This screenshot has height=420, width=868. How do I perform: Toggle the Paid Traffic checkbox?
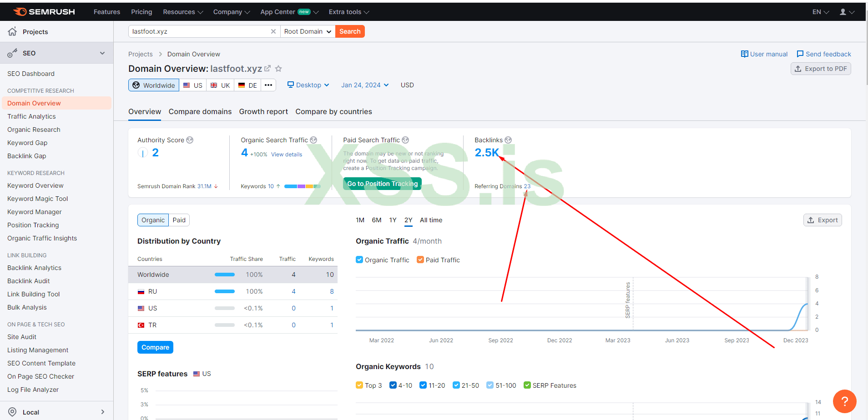(420, 260)
